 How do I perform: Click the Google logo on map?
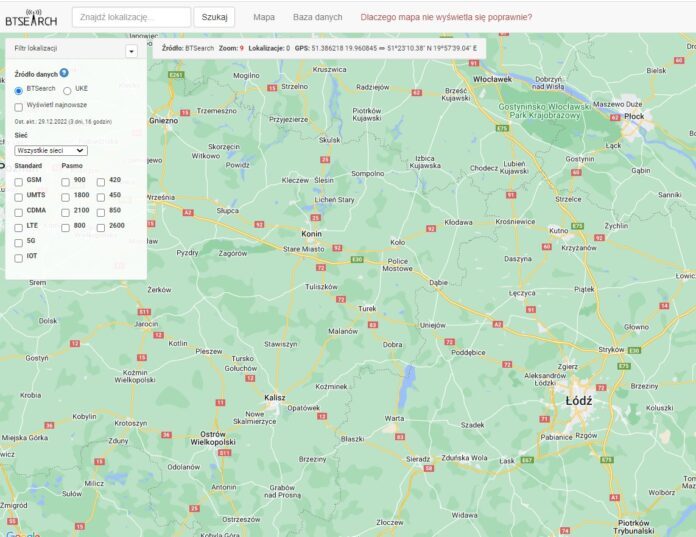point(22,532)
